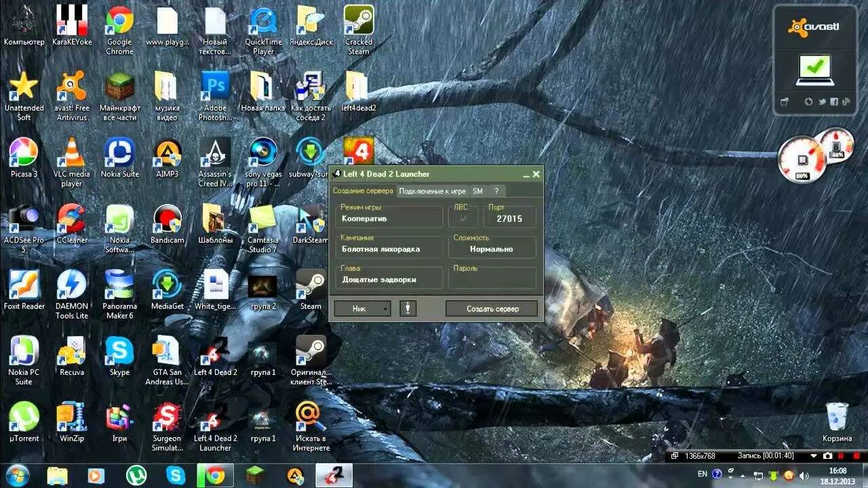Open the Assassin's Creed IV desktop shortcut
The image size is (868, 488).
coord(216,162)
